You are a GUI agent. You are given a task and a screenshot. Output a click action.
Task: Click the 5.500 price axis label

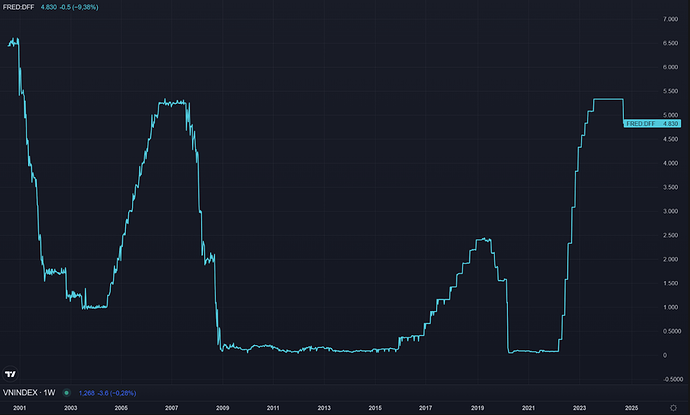tap(670, 91)
